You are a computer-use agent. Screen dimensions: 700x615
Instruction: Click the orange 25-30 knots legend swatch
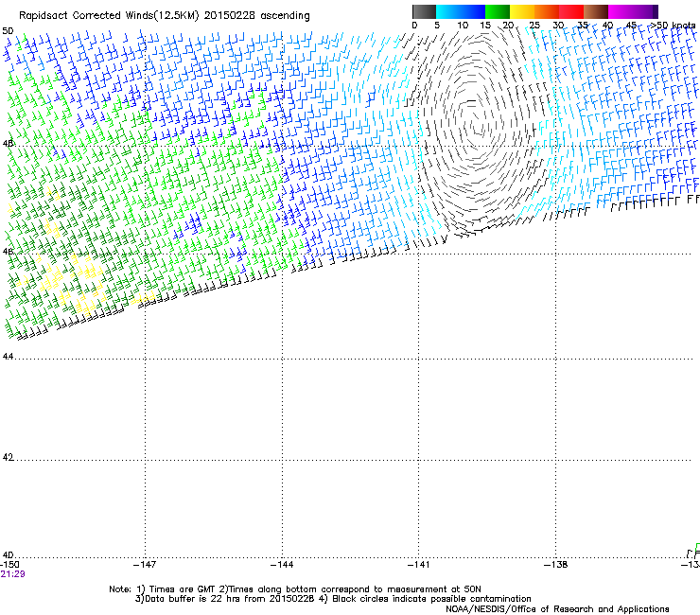(x=547, y=11)
